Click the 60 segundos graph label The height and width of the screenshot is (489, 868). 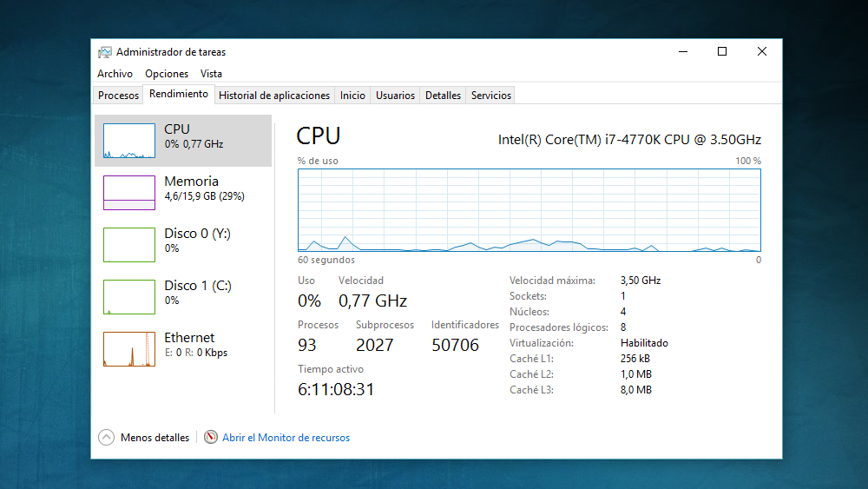coord(326,260)
